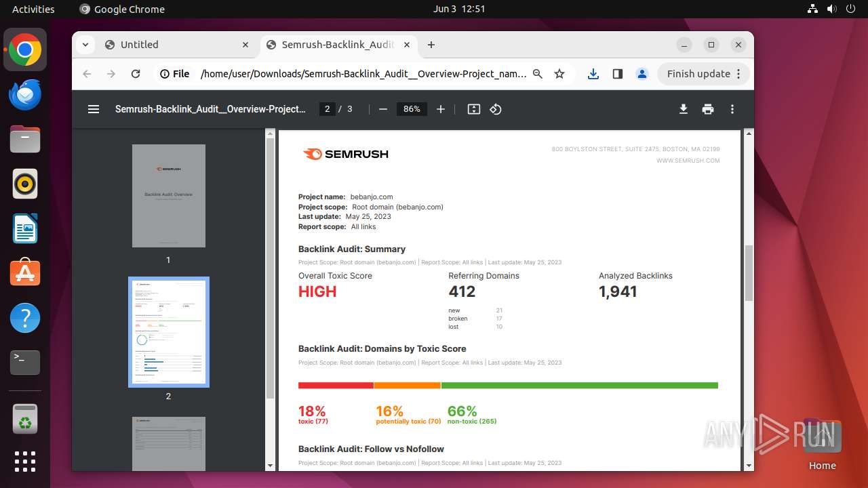The width and height of the screenshot is (868, 488).
Task: Open the address bar zoom indicator
Action: (538, 74)
